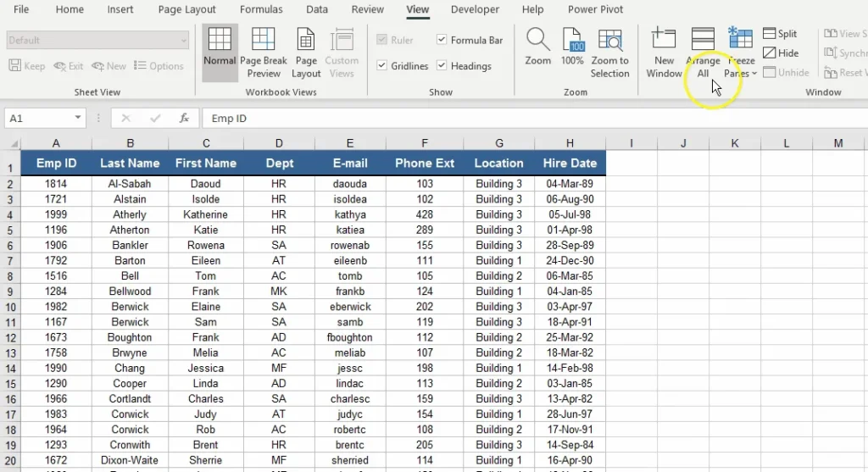
Task: Open sheet view Options
Action: (159, 66)
